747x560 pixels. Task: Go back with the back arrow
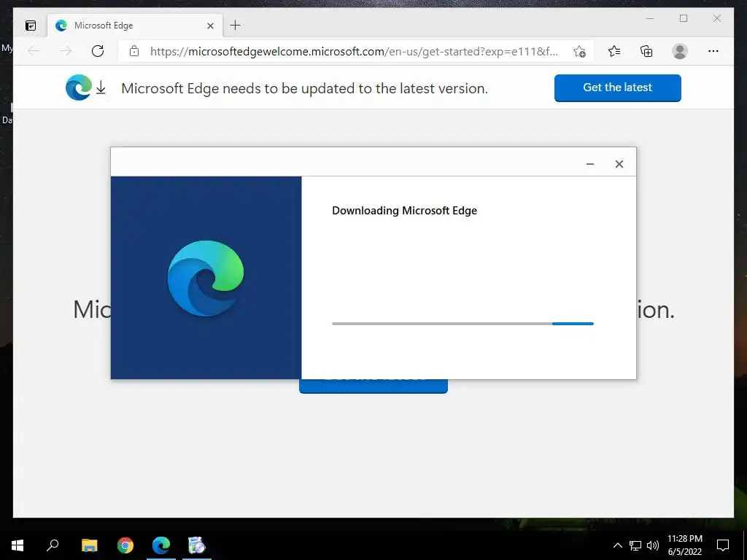34,51
